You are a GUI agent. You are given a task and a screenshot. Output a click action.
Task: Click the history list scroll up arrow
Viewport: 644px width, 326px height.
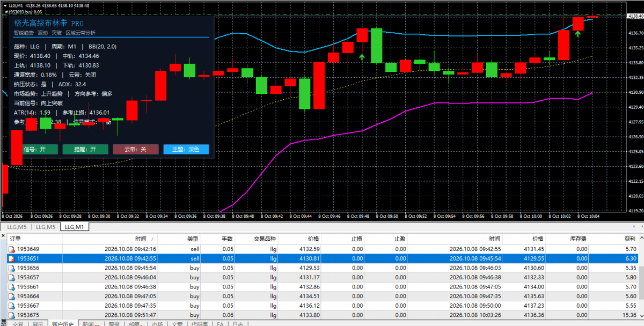pos(641,239)
